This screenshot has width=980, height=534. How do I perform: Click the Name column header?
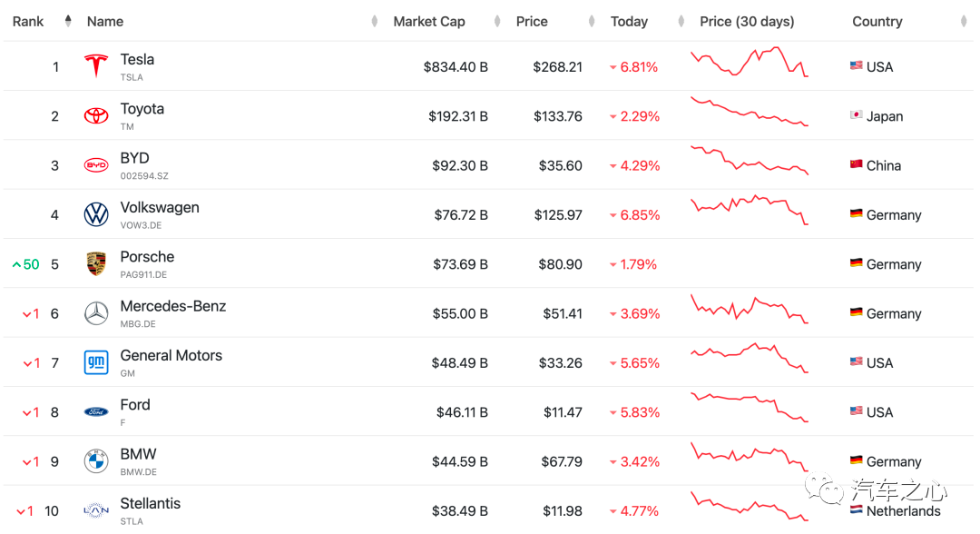coord(105,21)
